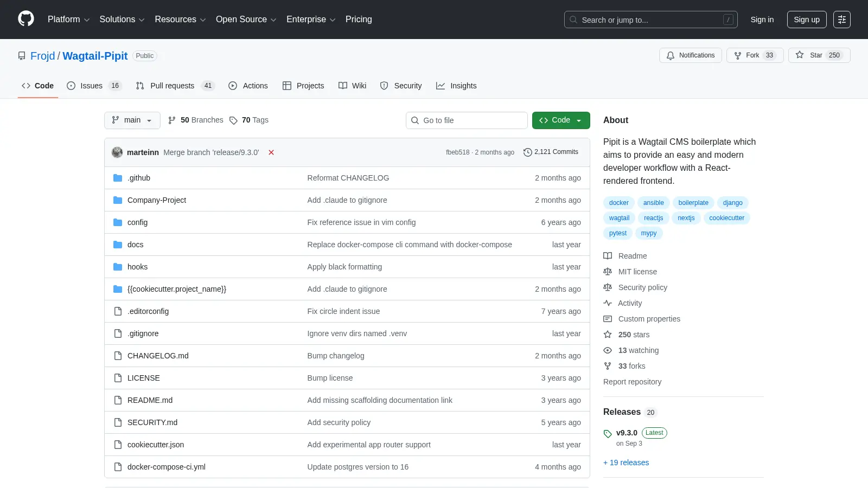Image resolution: width=868 pixels, height=488 pixels.
Task: Open the appearance settings icon button
Action: click(842, 20)
